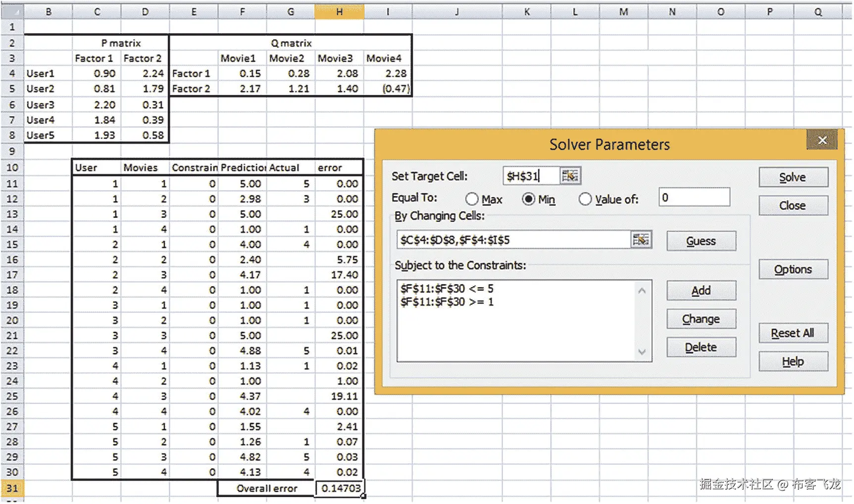Click User1 Factor 2 value 2.24
Screen dimensions: 854x504
coord(145,74)
